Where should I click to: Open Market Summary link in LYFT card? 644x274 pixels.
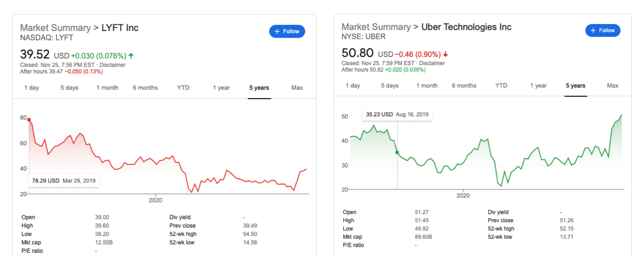tap(55, 28)
